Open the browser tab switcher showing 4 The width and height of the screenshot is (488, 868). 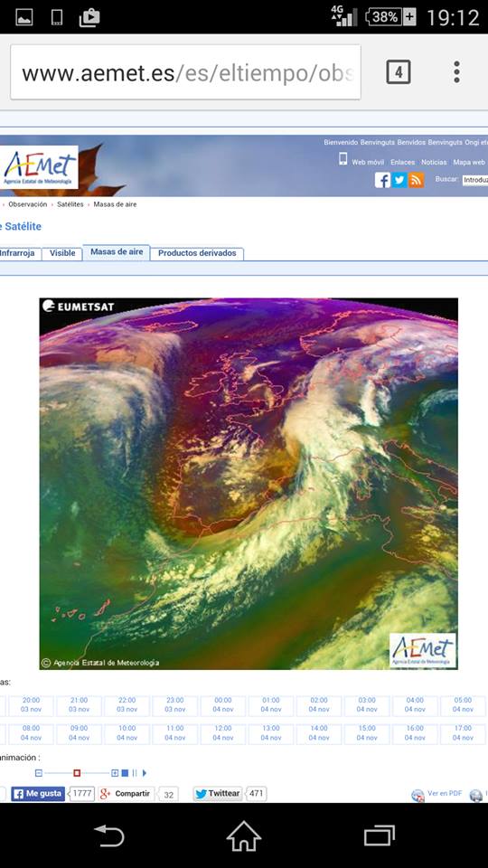tap(399, 72)
